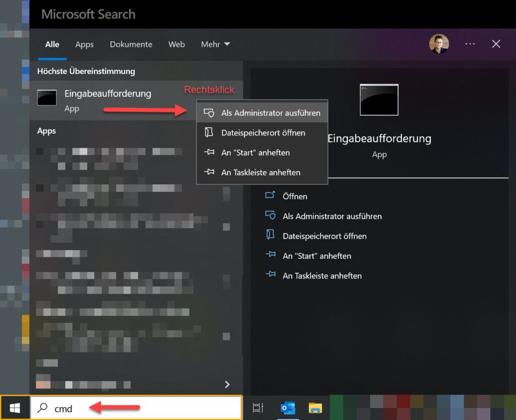Switch to the Alle search tab

coord(52,44)
